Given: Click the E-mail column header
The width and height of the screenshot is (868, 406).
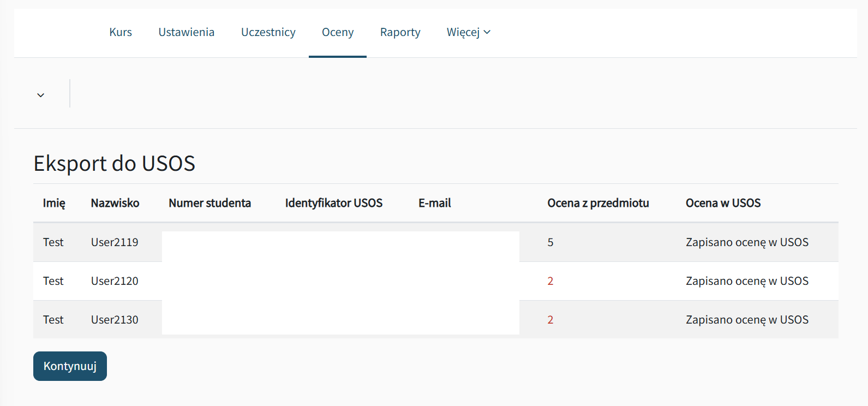Looking at the screenshot, I should click(x=434, y=203).
